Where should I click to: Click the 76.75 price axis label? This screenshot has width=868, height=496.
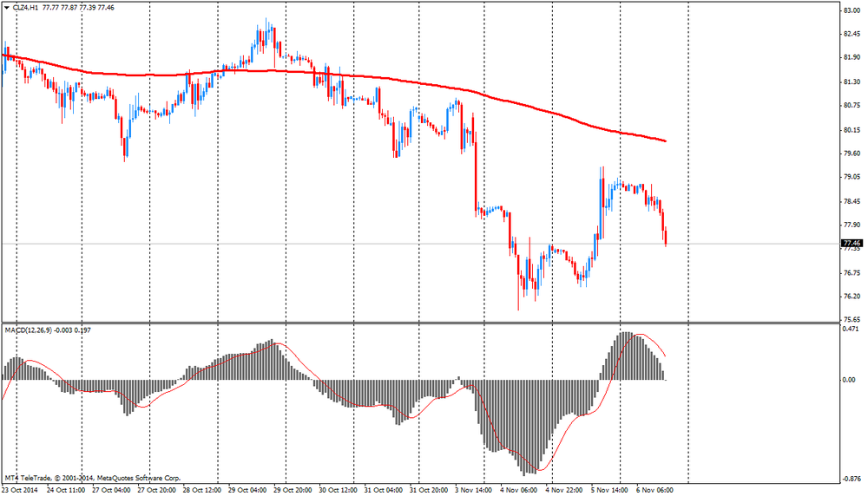[852, 273]
